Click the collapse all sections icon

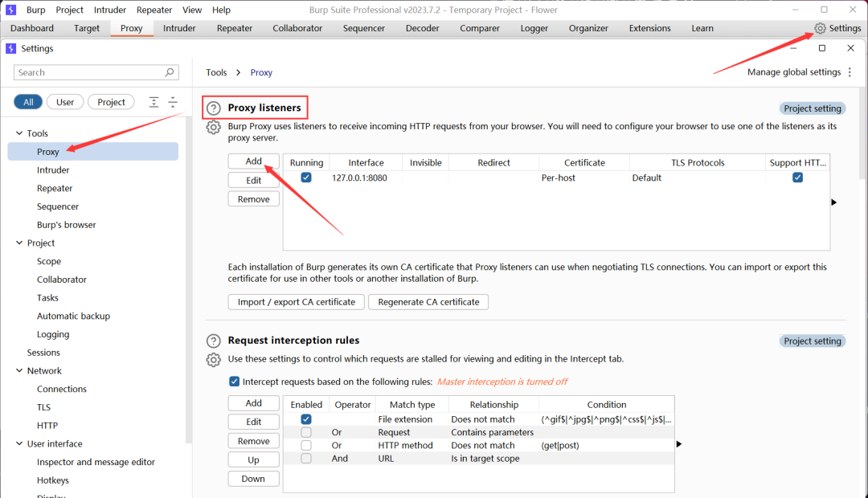pos(172,102)
